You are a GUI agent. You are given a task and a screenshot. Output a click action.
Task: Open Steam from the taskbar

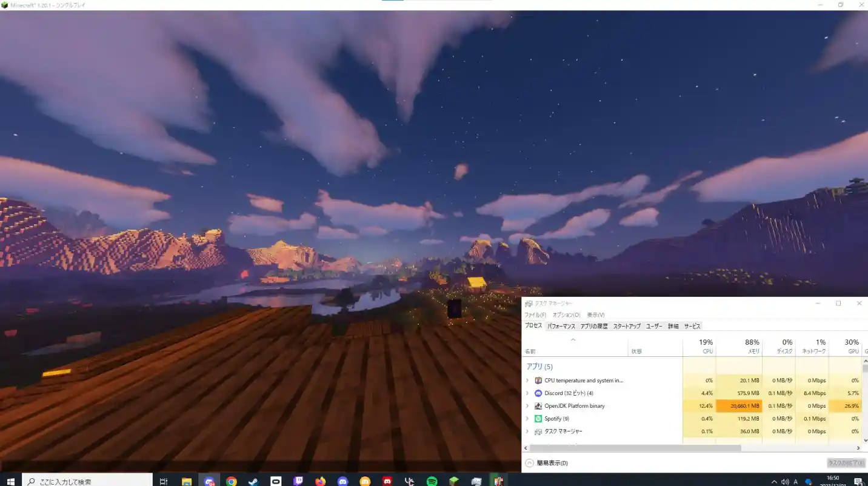[x=253, y=481]
